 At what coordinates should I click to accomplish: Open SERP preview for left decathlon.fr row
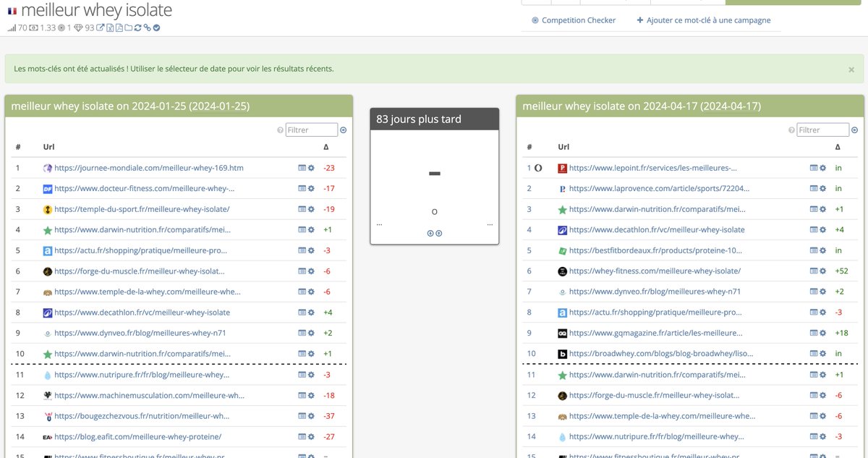click(302, 313)
